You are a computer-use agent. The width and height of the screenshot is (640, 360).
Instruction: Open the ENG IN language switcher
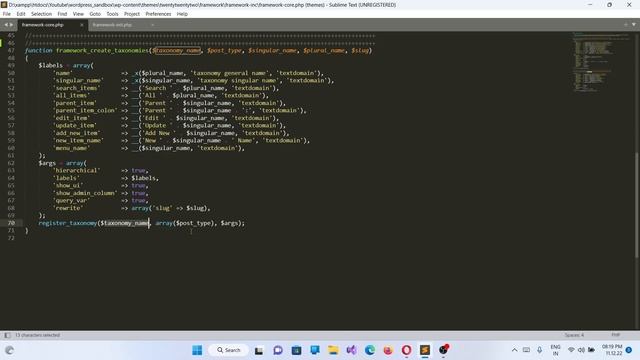click(x=556, y=350)
